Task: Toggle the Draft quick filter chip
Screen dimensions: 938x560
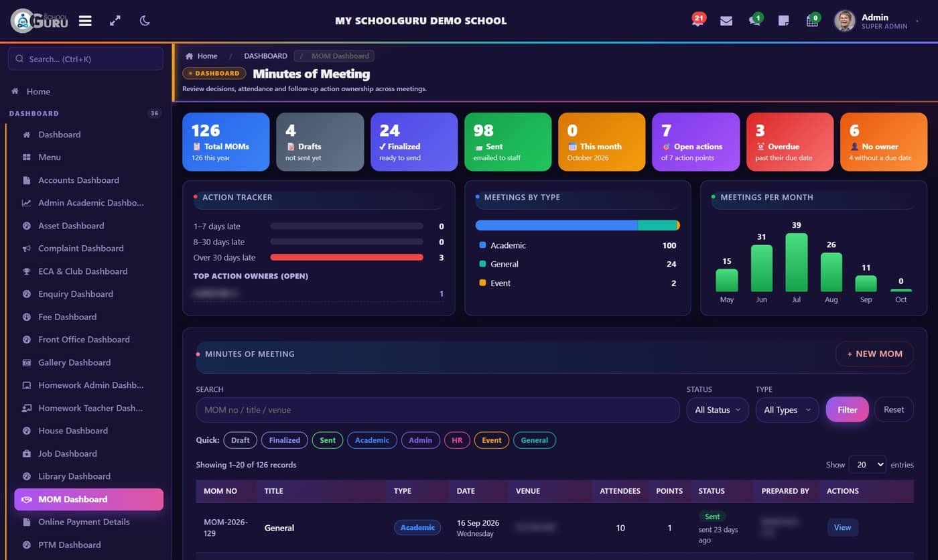Action: 241,440
